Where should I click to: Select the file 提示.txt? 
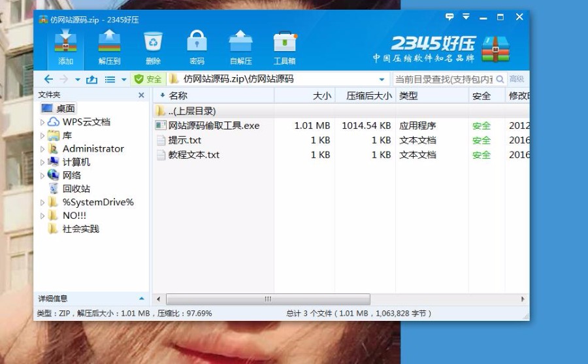click(x=184, y=141)
